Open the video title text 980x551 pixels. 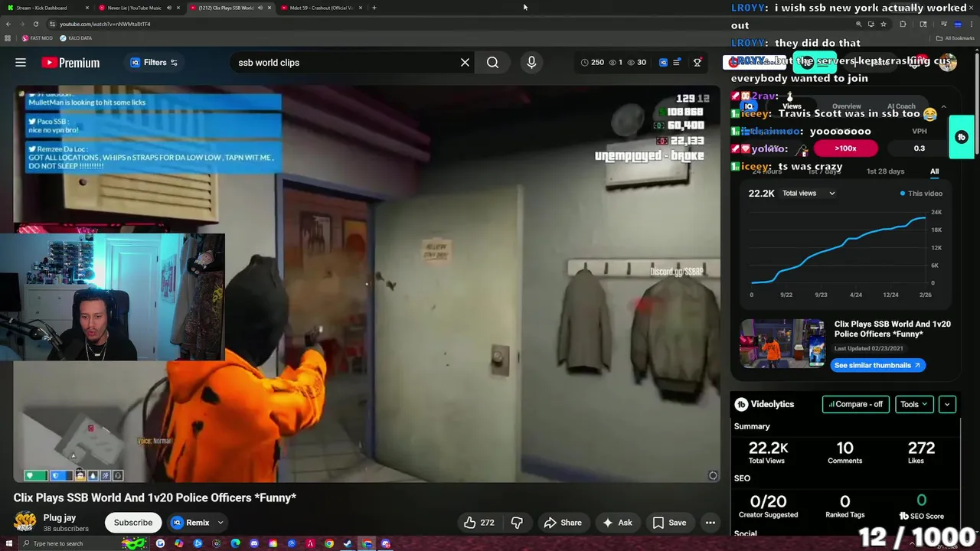click(155, 497)
